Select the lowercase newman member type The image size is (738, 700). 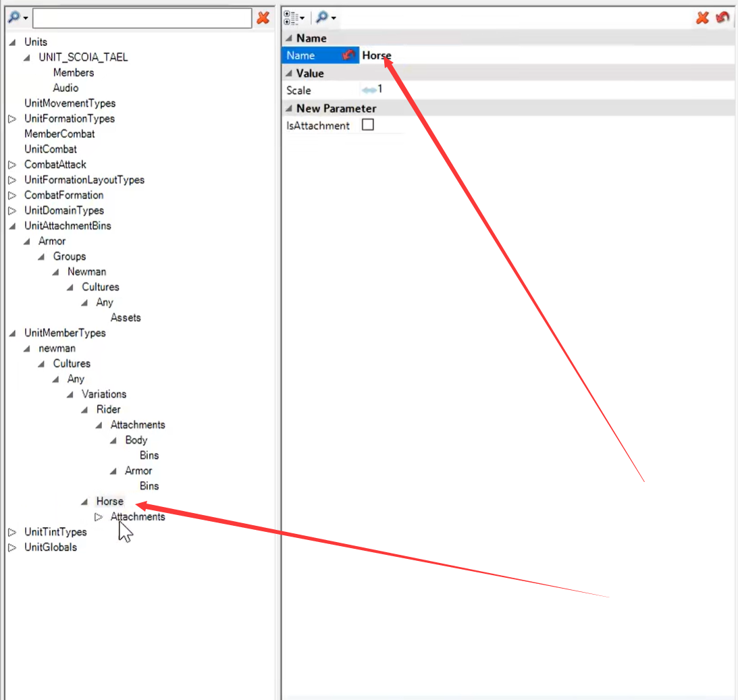click(x=57, y=348)
